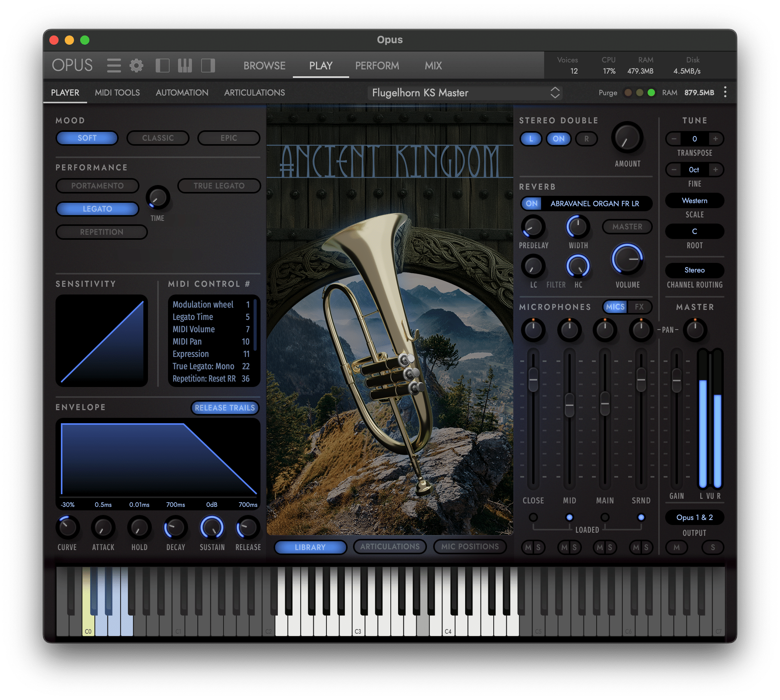Open the settings gear
The width and height of the screenshot is (780, 700).
click(x=136, y=66)
